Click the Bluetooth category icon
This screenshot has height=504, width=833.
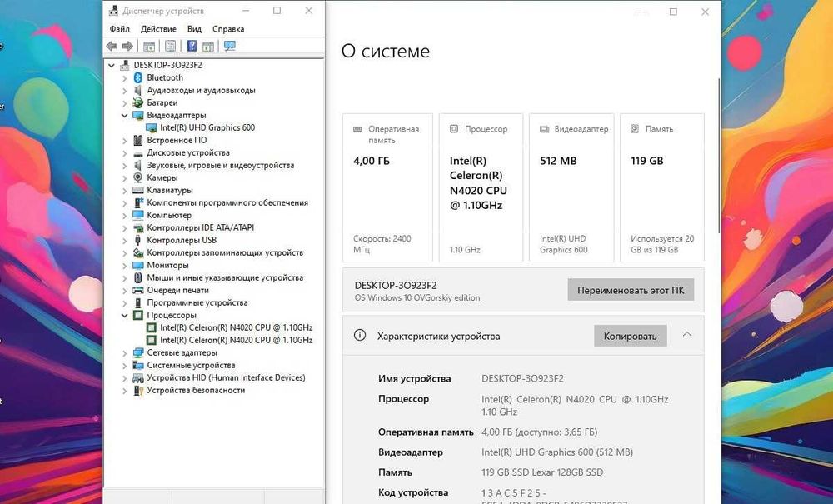point(138,77)
